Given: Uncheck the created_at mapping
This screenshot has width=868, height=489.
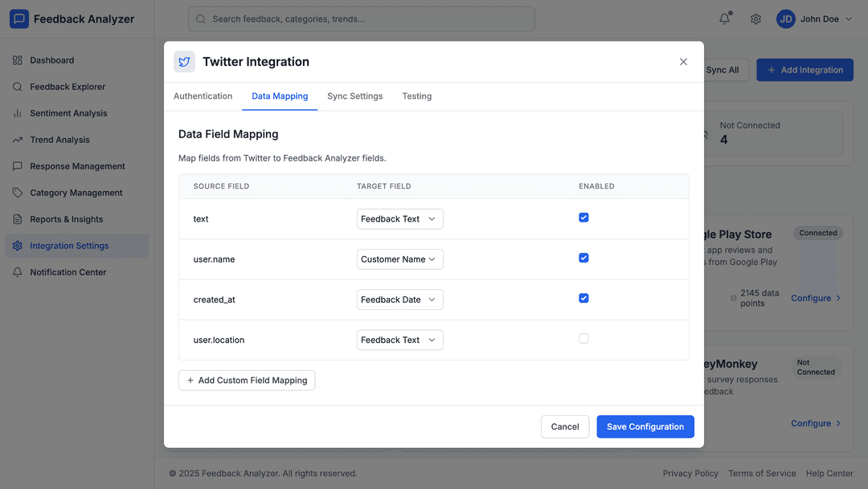Looking at the screenshot, I should click(x=583, y=298).
